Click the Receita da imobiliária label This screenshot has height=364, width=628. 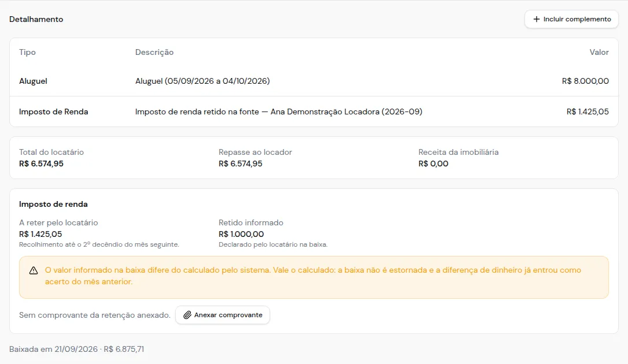click(458, 152)
